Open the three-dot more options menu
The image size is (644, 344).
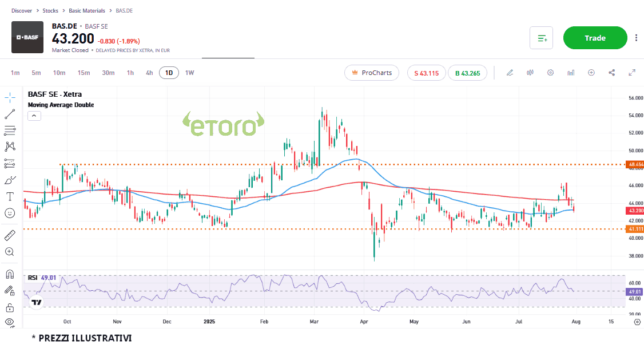pos(636,38)
